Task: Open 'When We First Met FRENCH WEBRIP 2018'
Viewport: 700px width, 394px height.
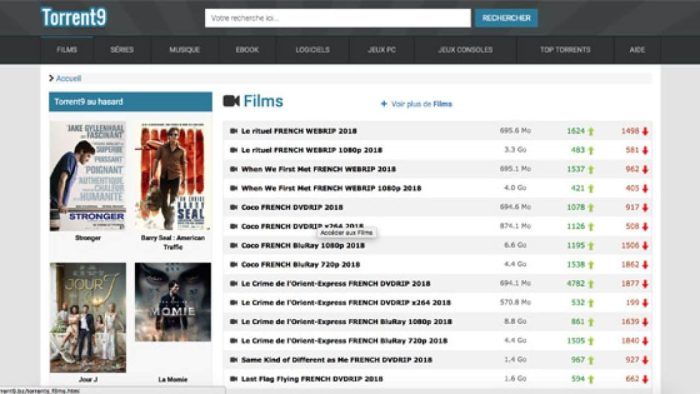Action: (318, 169)
